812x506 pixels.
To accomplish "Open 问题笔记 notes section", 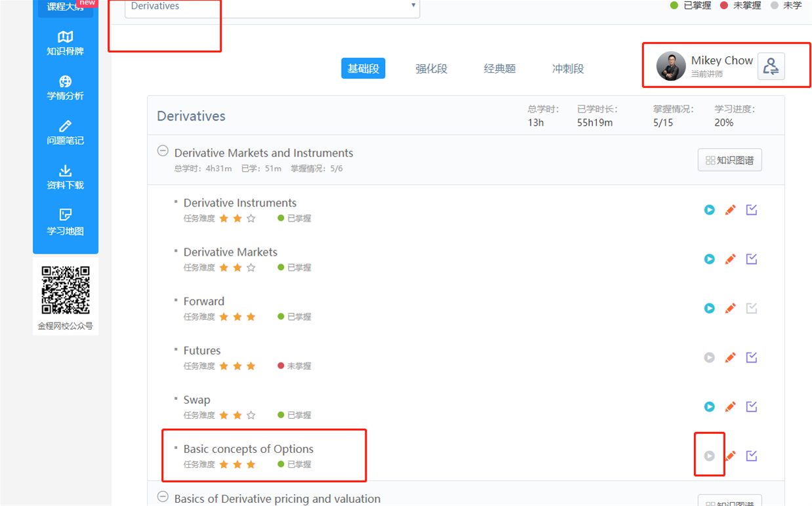I will [65, 132].
